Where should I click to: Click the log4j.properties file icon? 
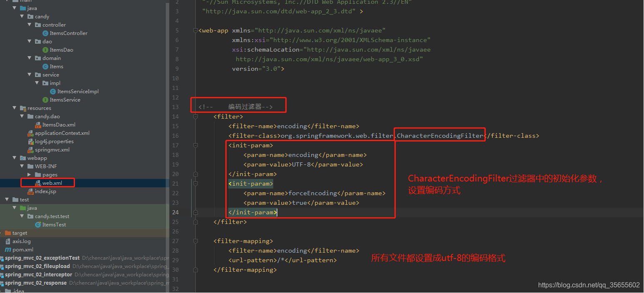click(30, 142)
